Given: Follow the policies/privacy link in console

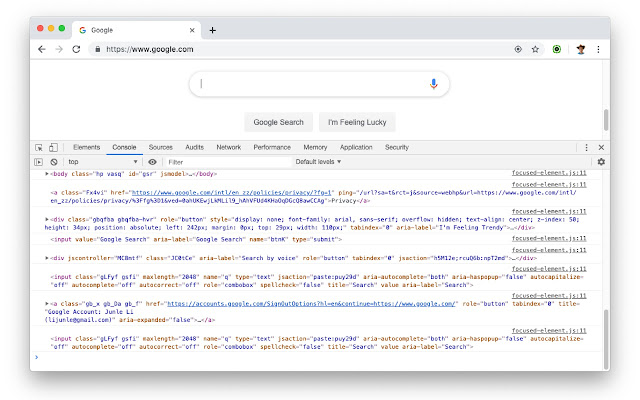Looking at the screenshot, I should [232, 193].
